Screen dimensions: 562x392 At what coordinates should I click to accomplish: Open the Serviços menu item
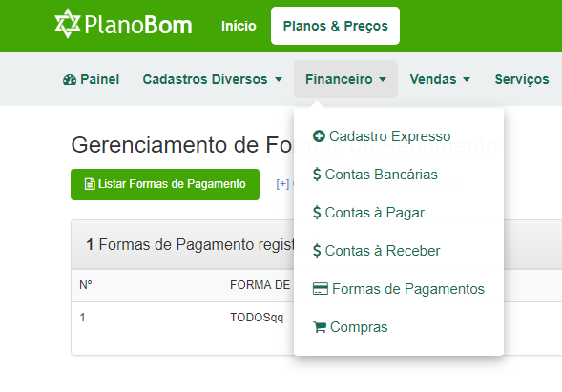(522, 79)
